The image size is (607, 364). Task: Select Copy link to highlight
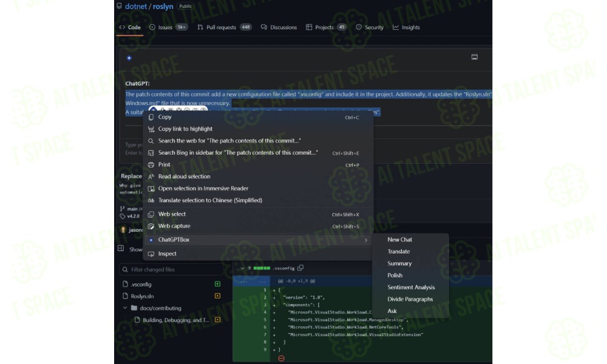pos(258,129)
